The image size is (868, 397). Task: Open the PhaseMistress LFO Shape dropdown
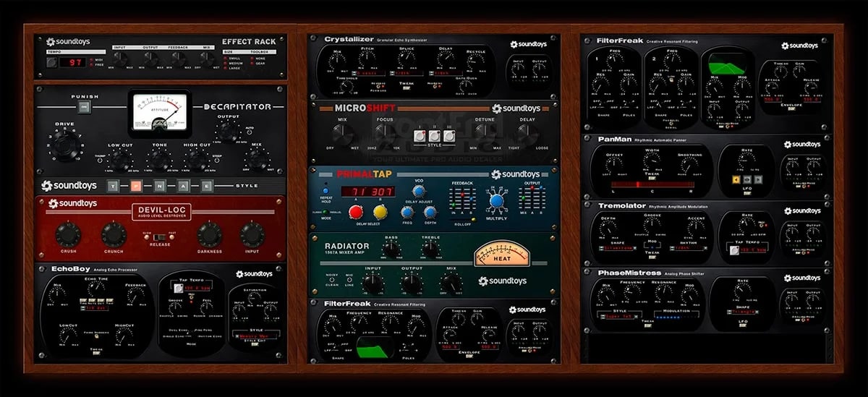742,312
